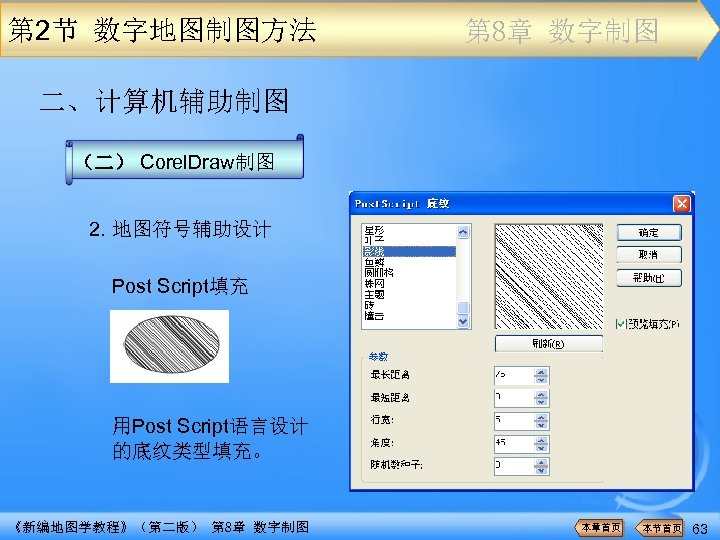Image resolution: width=720 pixels, height=540 pixels.
Task: Open 帮助(H) in the PostScript dialog
Action: pyautogui.click(x=649, y=278)
